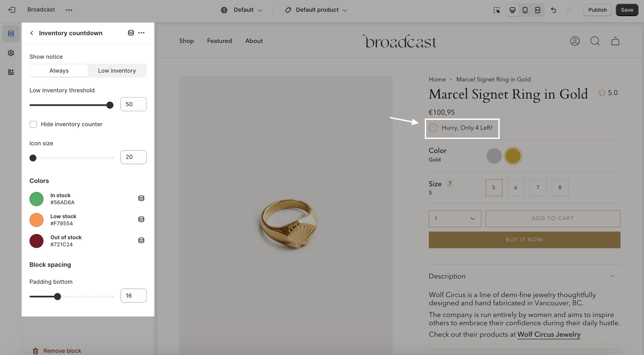
Task: Toggle the inspector selection icon
Action: tap(496, 10)
